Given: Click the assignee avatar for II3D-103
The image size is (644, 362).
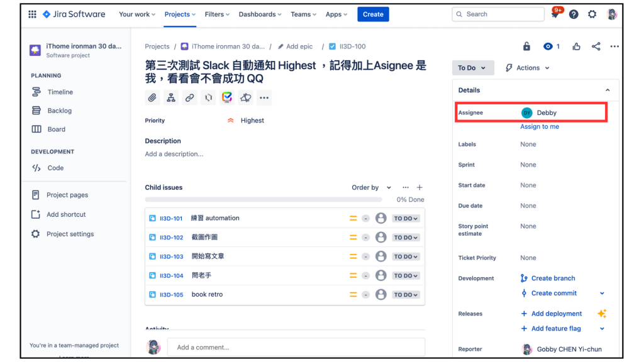Looking at the screenshot, I should [380, 256].
